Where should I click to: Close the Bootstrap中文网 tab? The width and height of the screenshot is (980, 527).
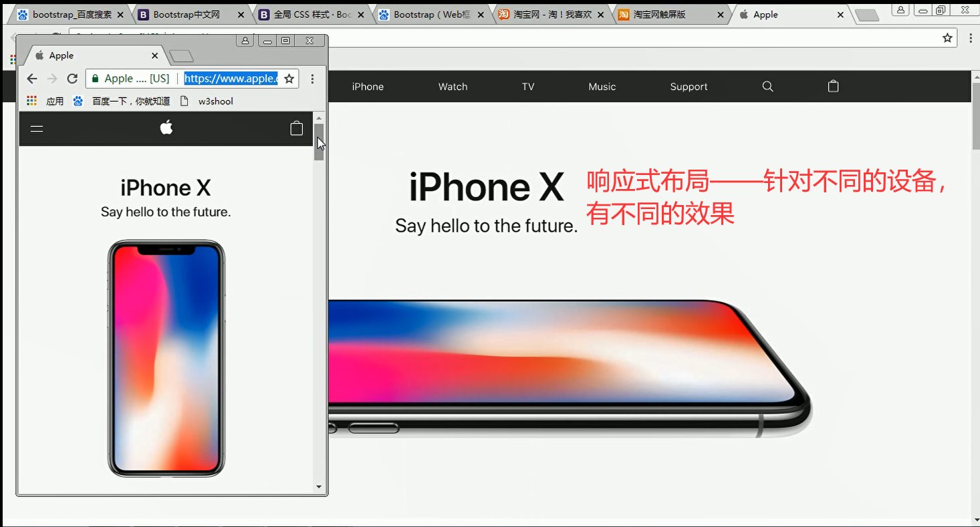[241, 15]
